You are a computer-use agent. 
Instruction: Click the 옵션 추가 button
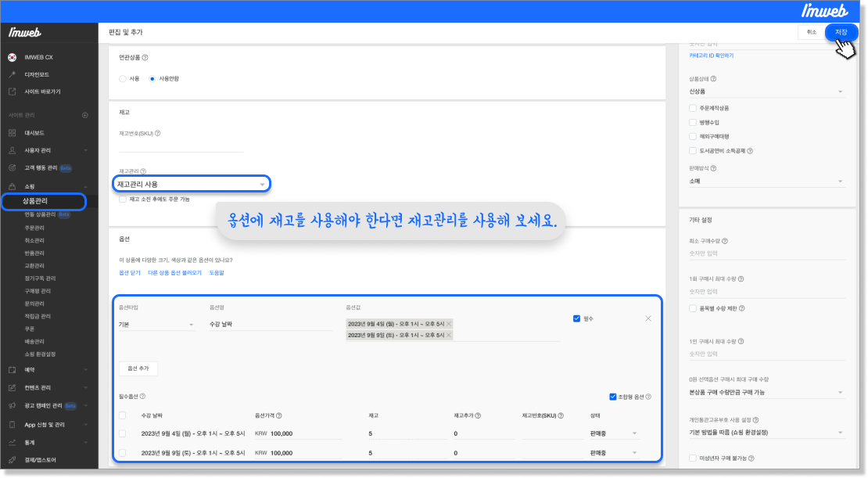[x=138, y=367]
